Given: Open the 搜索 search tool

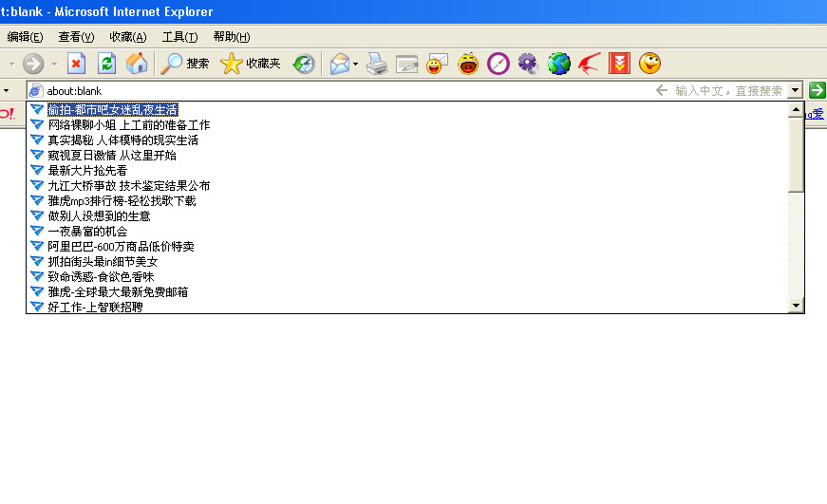Looking at the screenshot, I should coord(184,64).
